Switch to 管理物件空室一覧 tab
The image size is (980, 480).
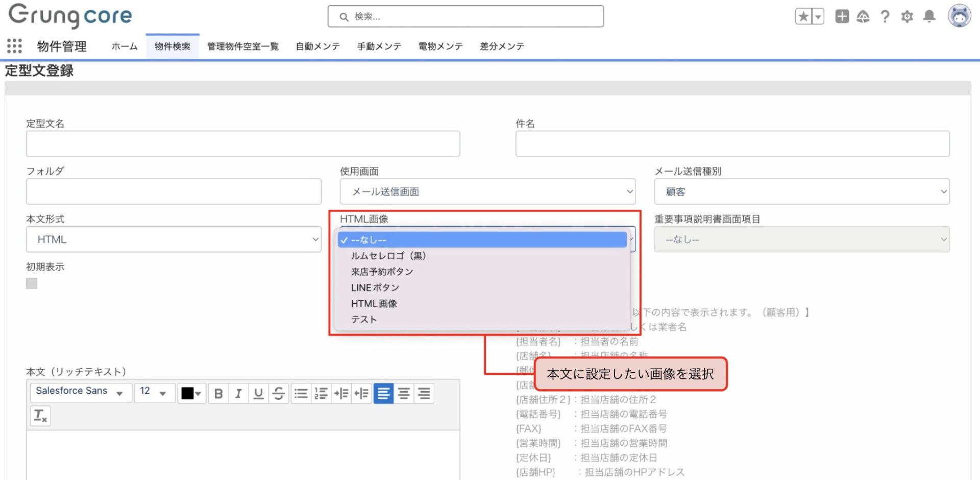[x=243, y=46]
